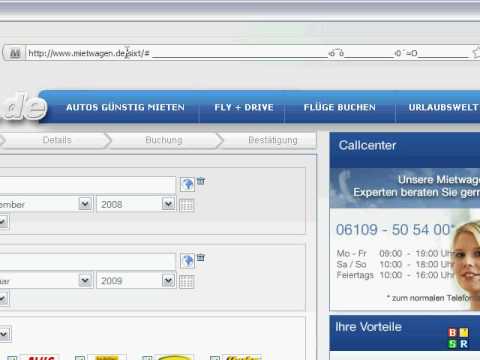
Task: Click the 'Experten beraten Sie' banner text
Action: (416, 192)
